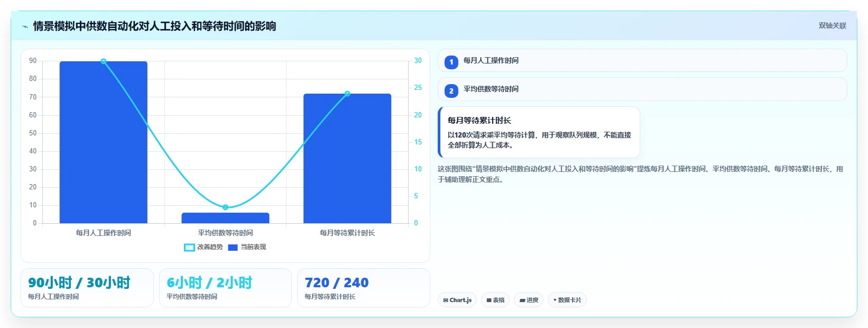
Task: Click the icon in 表格 tag
Action: point(489,300)
